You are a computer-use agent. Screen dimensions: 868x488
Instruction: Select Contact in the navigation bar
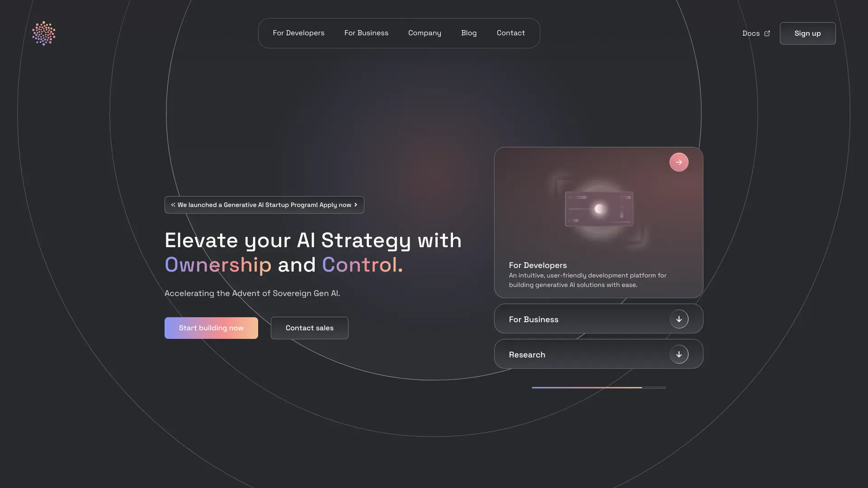(x=511, y=33)
